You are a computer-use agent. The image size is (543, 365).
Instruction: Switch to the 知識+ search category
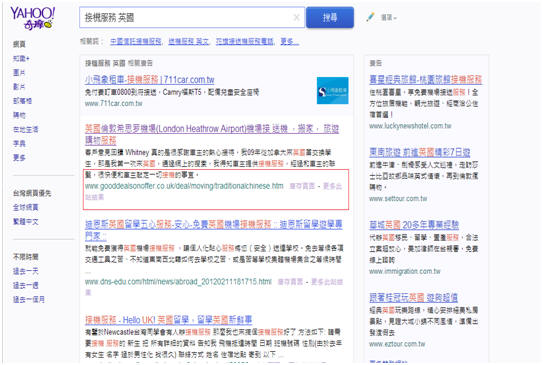tap(21, 59)
